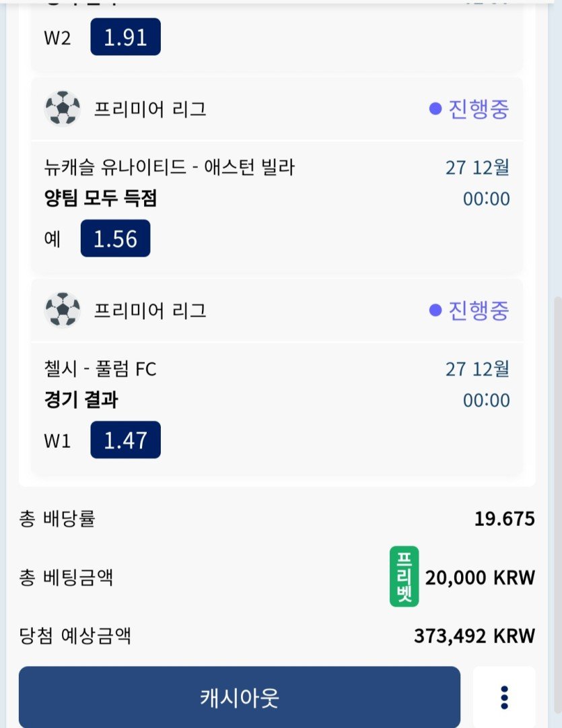Click the 진행중 status on Chelsea match

[469, 310]
